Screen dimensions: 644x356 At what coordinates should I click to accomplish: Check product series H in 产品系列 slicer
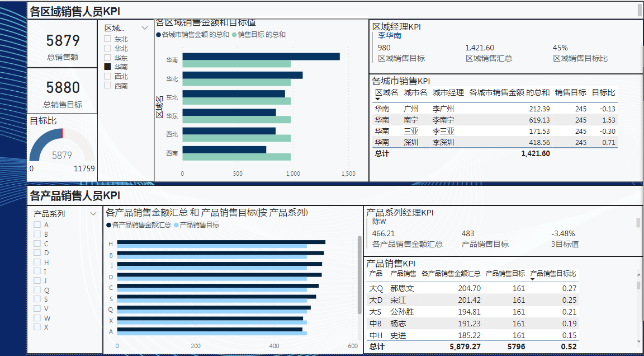pyautogui.click(x=37, y=262)
